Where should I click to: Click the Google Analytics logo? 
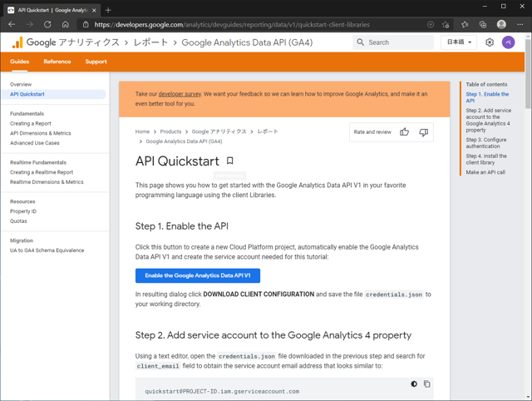[x=17, y=42]
